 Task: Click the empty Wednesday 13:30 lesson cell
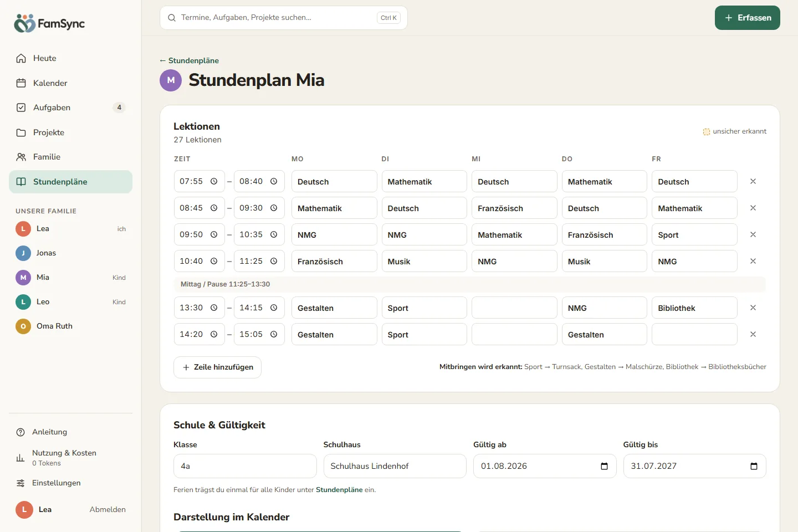[x=514, y=308]
